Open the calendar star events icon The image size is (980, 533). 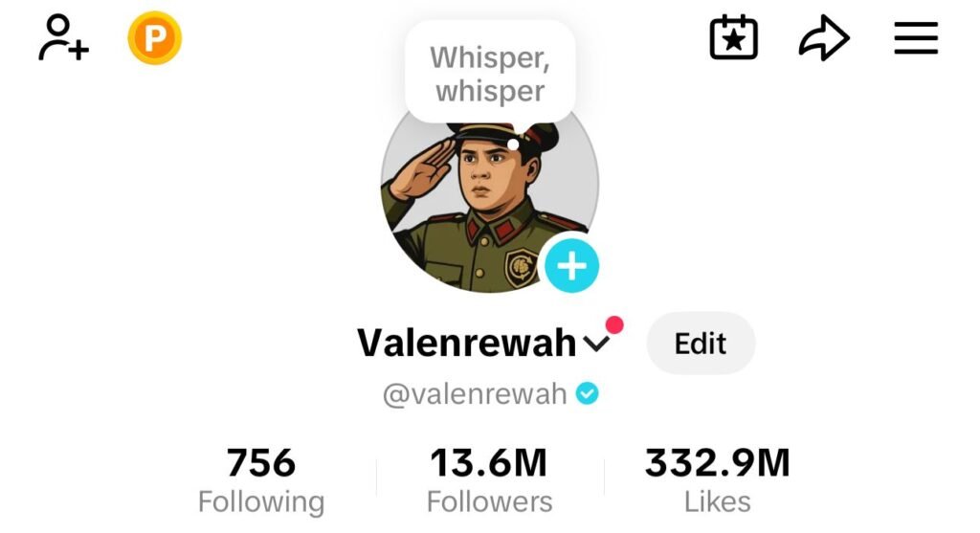click(x=734, y=37)
